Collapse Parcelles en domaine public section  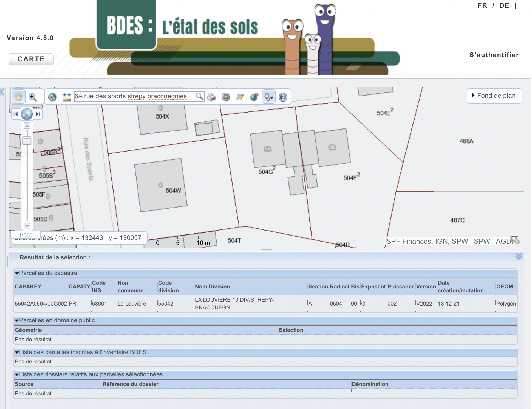[x=17, y=321]
